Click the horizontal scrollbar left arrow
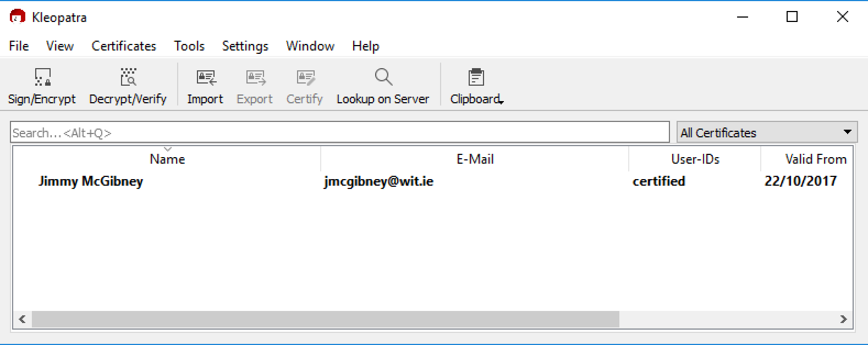The image size is (868, 345). pos(22,319)
